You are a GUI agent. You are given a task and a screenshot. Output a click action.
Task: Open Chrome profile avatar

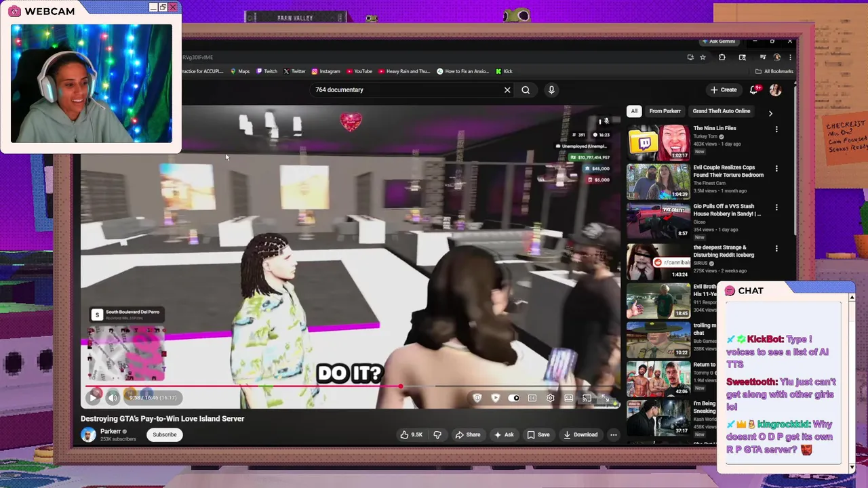pyautogui.click(x=777, y=58)
